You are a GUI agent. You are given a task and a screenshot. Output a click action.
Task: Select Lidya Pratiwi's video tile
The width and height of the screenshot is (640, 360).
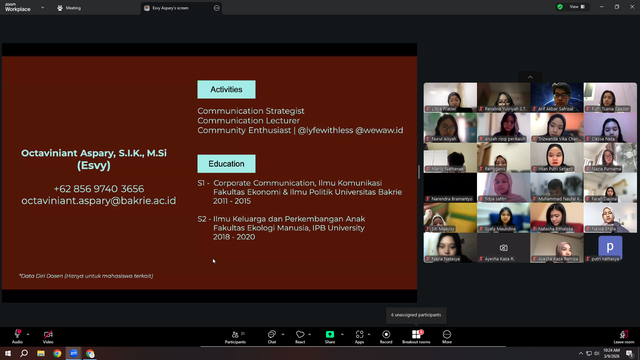[x=450, y=97]
